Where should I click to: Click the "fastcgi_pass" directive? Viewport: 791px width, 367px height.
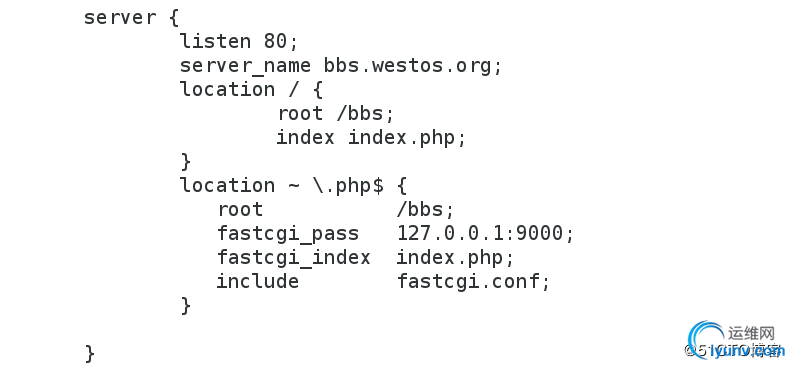tap(288, 234)
